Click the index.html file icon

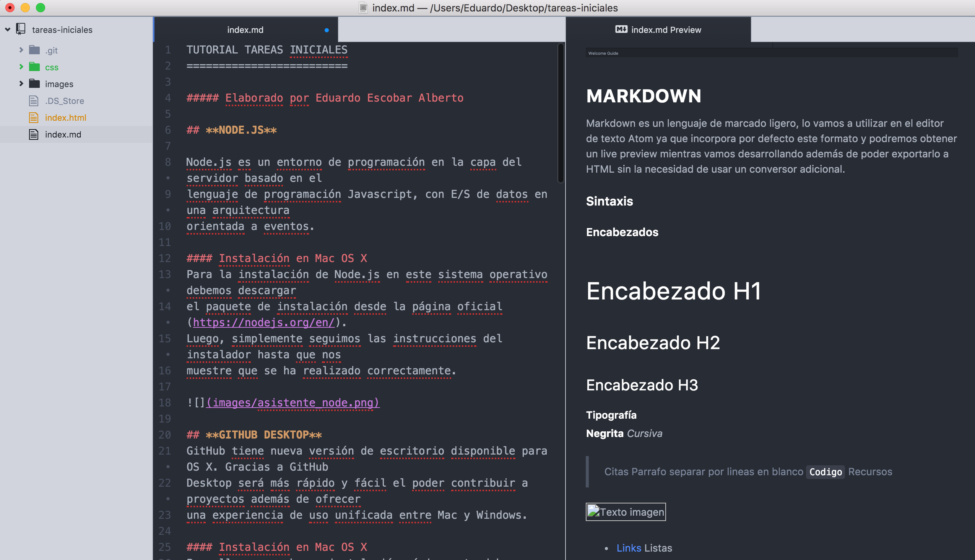(x=34, y=118)
